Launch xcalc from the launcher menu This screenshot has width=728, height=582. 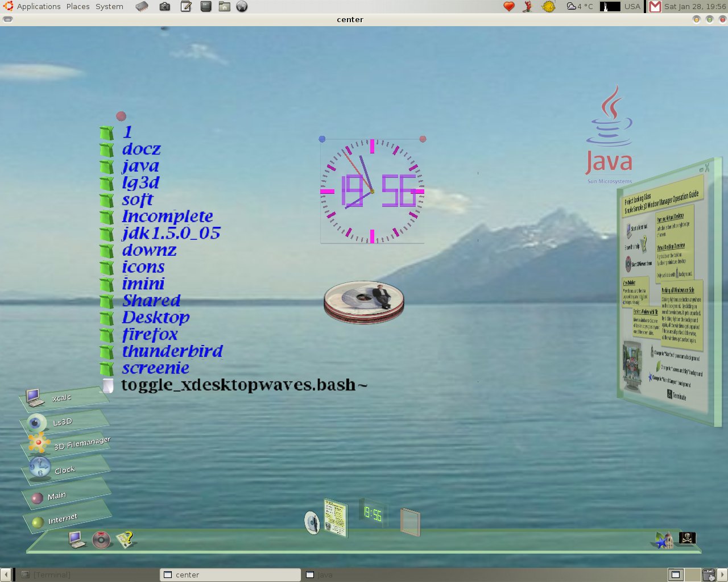(x=61, y=398)
